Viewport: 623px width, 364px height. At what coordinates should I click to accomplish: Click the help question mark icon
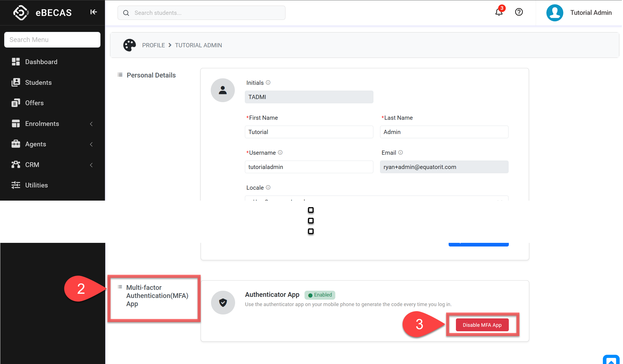(519, 12)
